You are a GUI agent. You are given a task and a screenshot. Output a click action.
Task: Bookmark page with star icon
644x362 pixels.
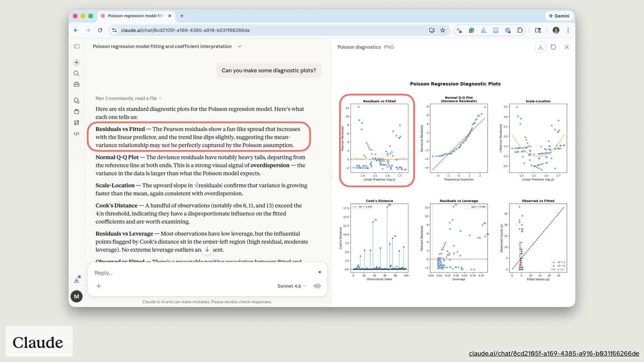[443, 30]
